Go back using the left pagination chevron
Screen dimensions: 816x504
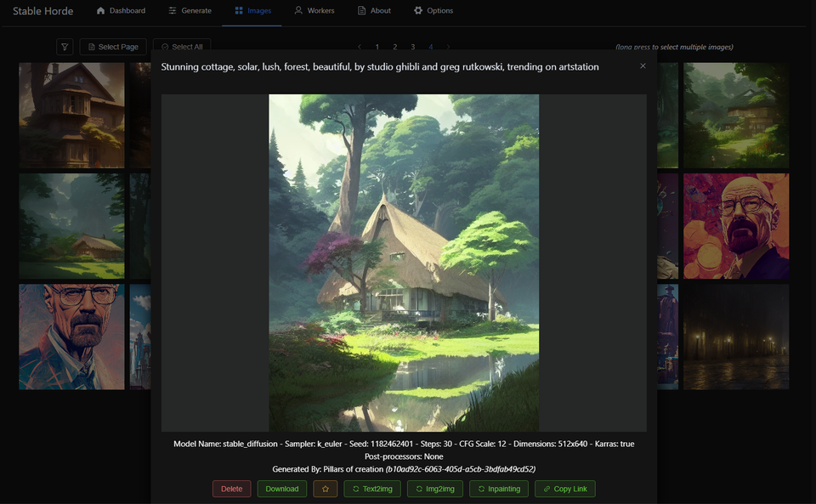(359, 47)
